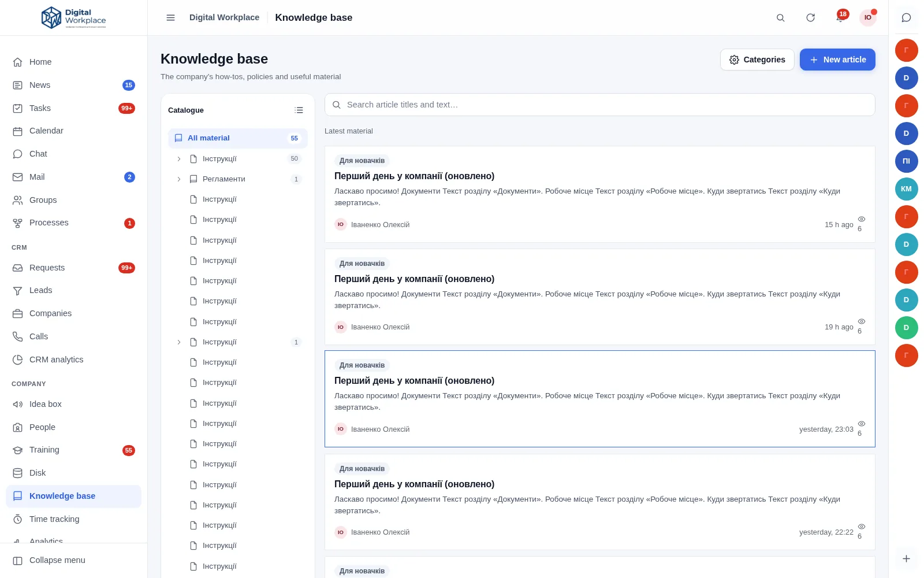
Task: Click author avatar on the 15 h ago article
Action: click(x=341, y=224)
